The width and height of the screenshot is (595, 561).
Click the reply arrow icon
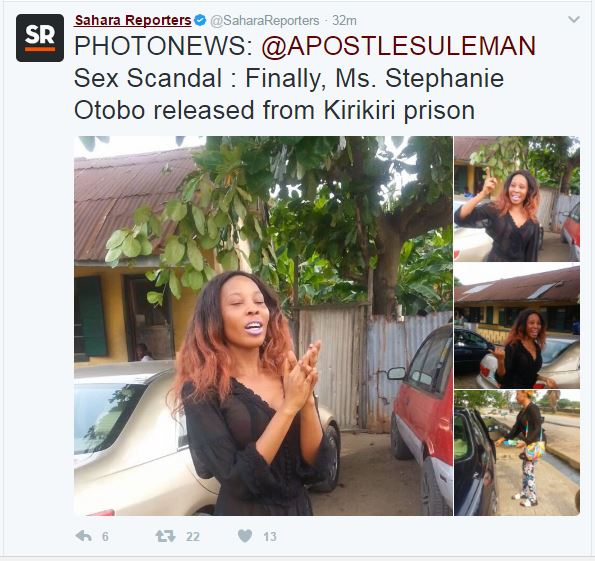(x=83, y=536)
